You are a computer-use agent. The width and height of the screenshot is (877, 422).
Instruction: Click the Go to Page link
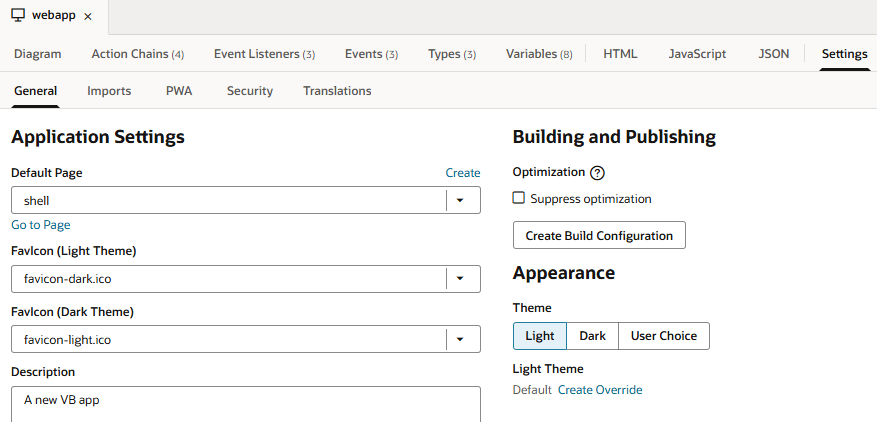(40, 225)
